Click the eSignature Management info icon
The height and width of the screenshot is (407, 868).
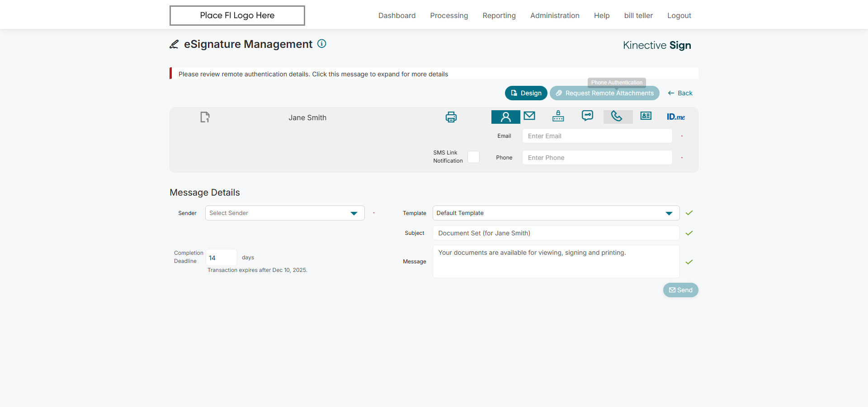point(322,44)
